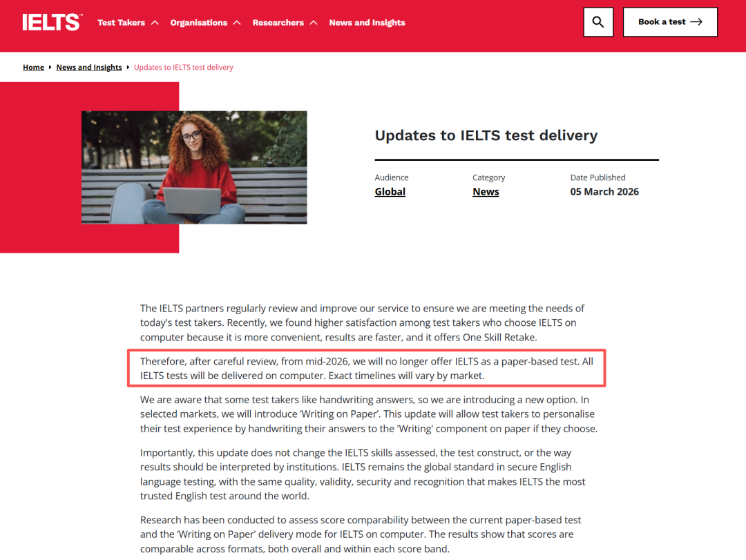Expand the Researchers menu chevron
746x560 pixels.
coord(314,23)
